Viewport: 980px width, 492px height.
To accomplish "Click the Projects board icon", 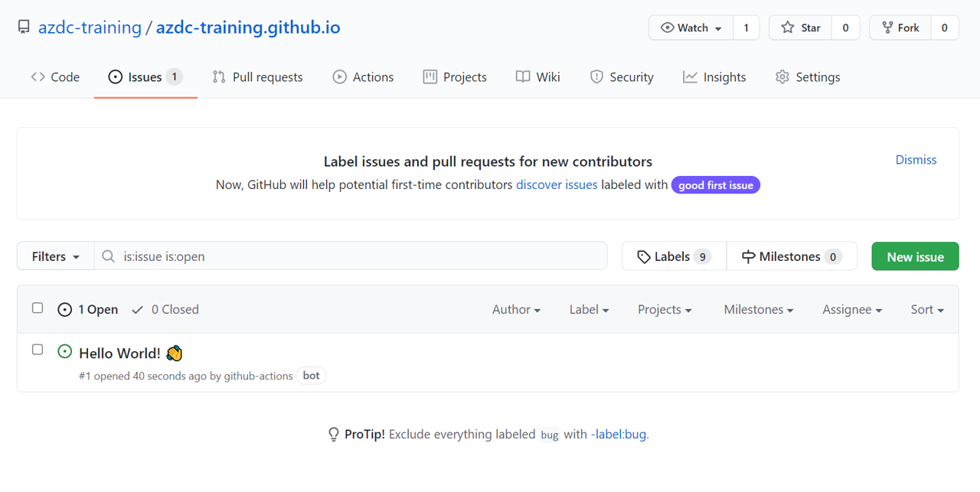I will click(430, 77).
